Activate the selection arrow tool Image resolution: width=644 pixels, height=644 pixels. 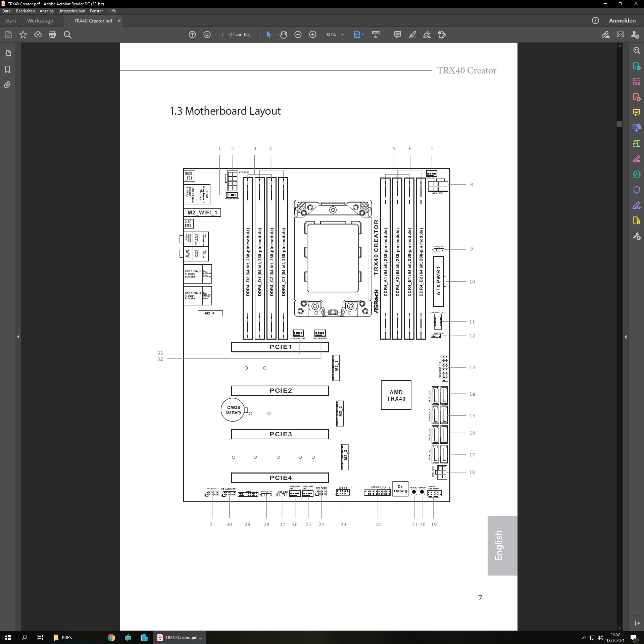(x=268, y=35)
